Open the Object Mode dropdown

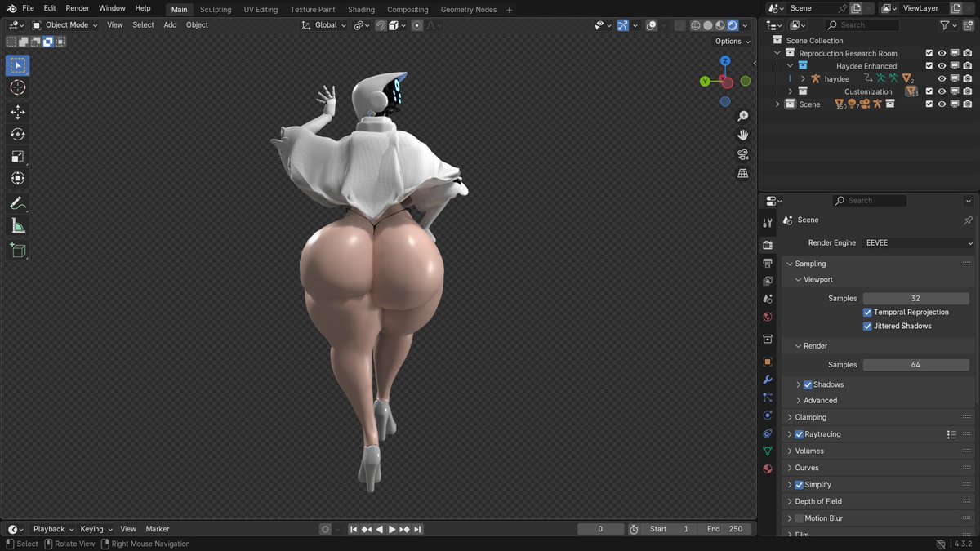click(x=65, y=25)
